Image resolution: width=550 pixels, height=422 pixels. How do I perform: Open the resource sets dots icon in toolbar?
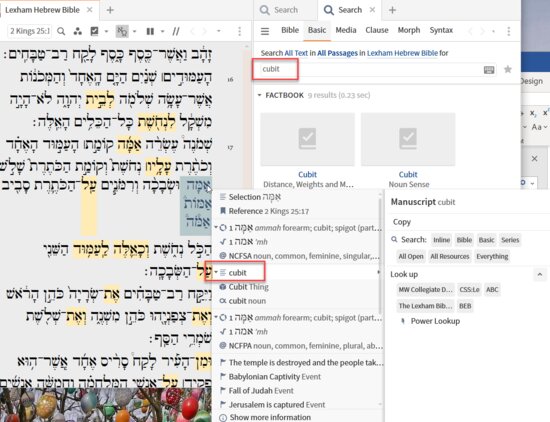click(78, 32)
